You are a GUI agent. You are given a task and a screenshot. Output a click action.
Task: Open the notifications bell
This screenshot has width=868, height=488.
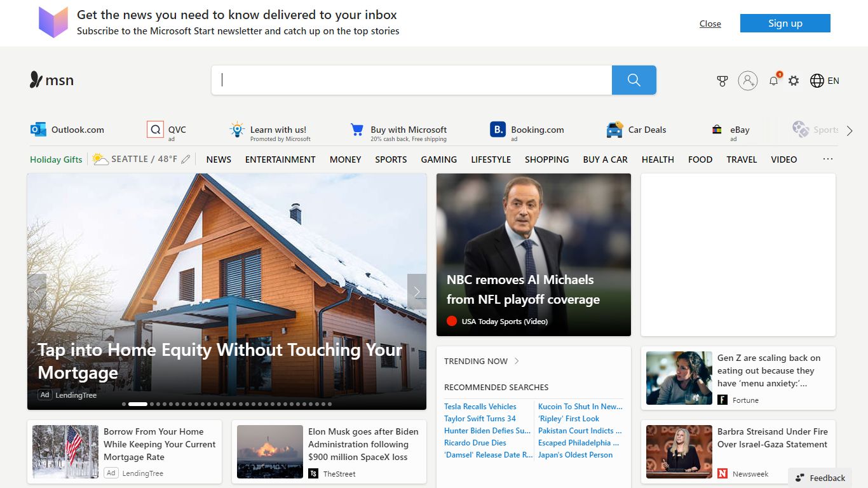click(773, 81)
